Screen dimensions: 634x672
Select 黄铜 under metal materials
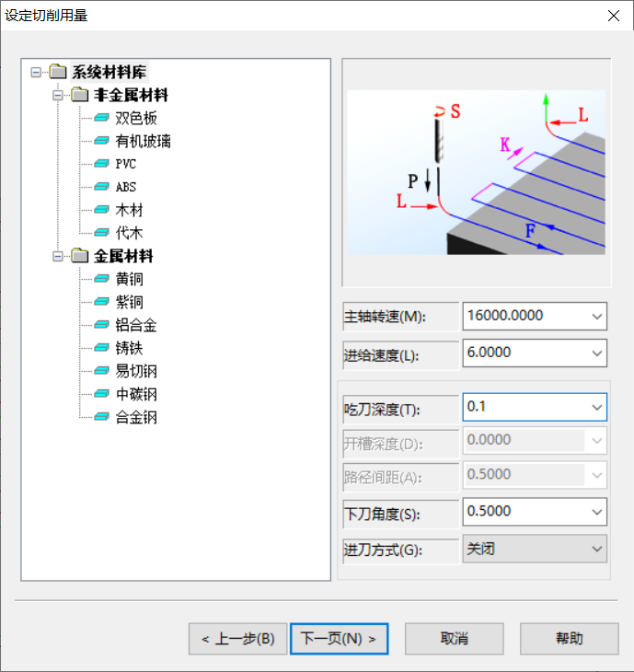point(129,279)
